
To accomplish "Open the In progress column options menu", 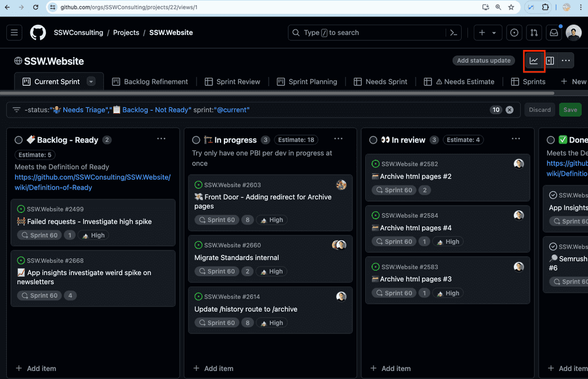I will (338, 138).
